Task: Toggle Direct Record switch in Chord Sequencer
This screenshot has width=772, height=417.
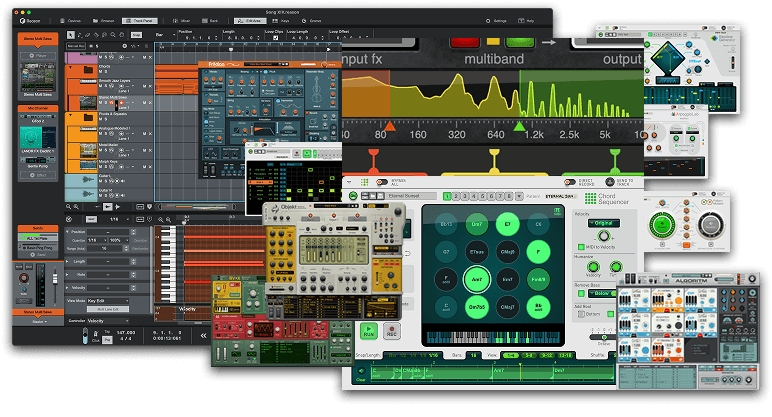Action: tap(570, 182)
